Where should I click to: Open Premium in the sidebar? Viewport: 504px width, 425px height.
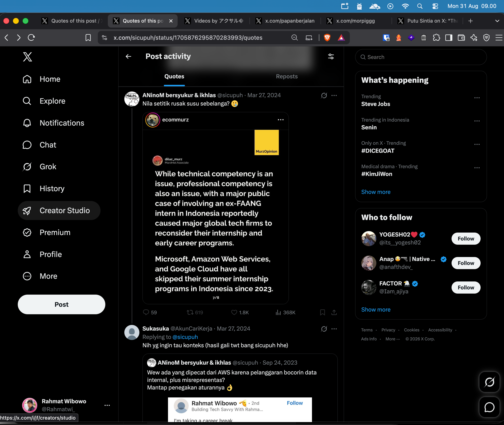click(47, 232)
